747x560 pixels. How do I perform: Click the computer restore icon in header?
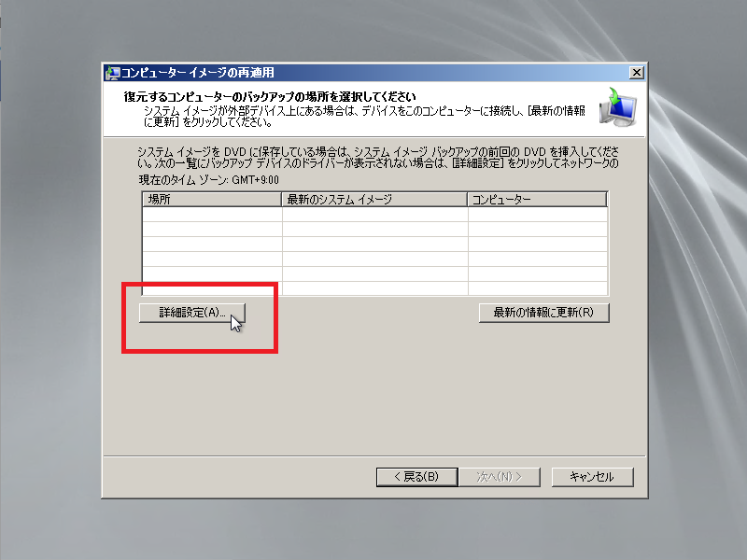point(618,107)
